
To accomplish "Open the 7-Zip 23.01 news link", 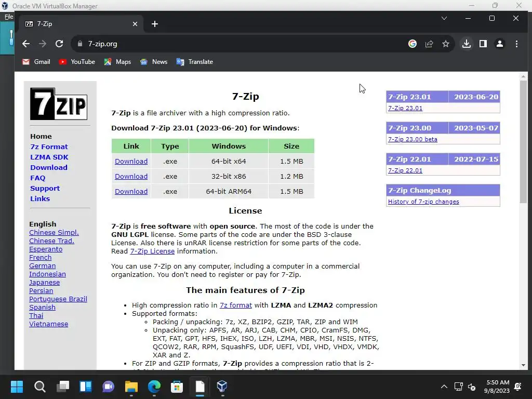I will tap(405, 108).
